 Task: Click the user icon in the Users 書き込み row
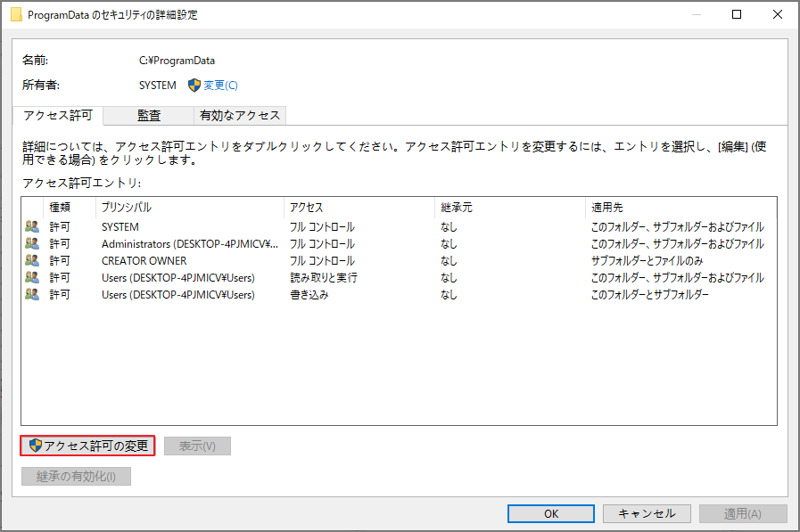(31, 294)
